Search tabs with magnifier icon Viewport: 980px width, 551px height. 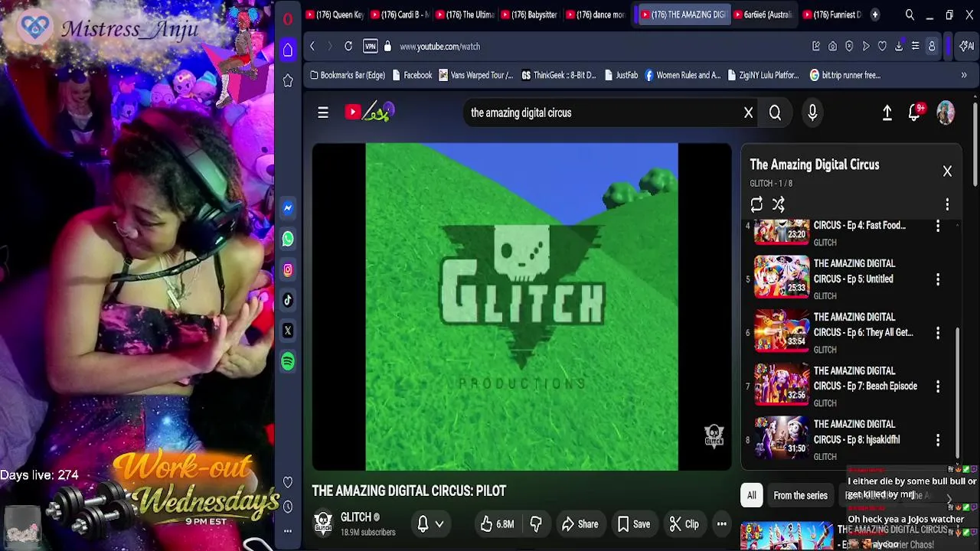point(910,15)
